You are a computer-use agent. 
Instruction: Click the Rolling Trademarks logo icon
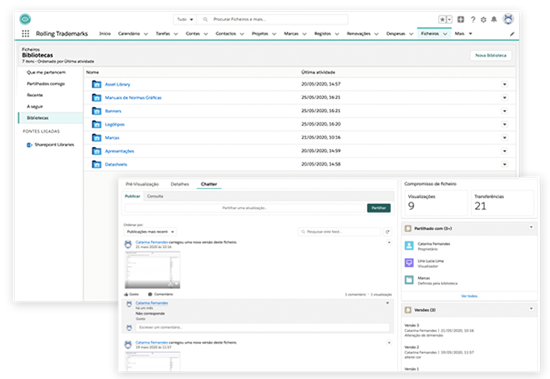(25, 19)
